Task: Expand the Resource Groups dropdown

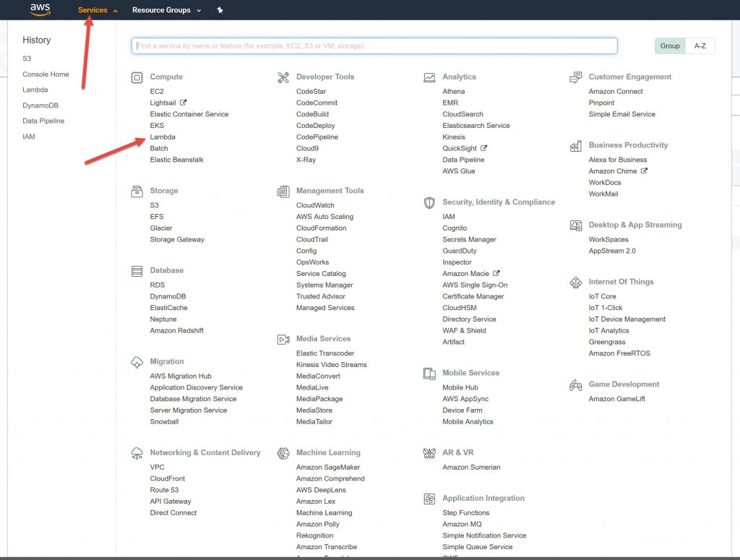Action: click(166, 10)
